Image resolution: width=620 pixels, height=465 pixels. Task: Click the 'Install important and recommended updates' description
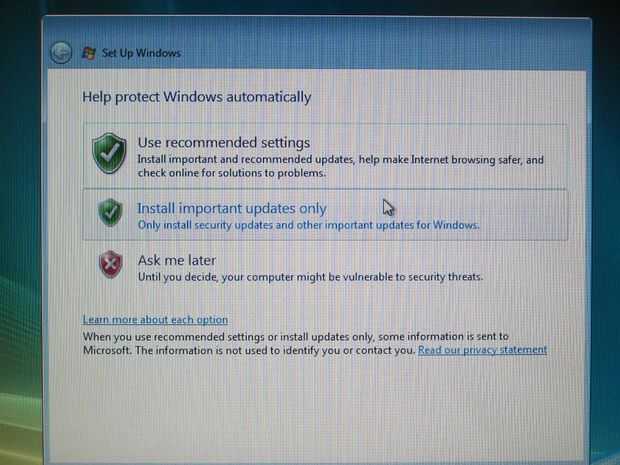coord(340,159)
